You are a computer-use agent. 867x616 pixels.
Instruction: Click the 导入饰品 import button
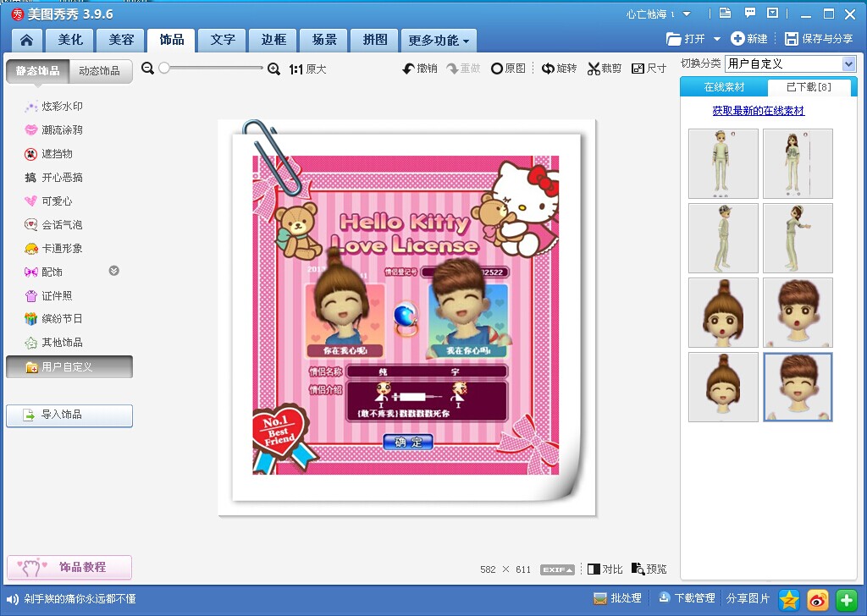coord(69,415)
